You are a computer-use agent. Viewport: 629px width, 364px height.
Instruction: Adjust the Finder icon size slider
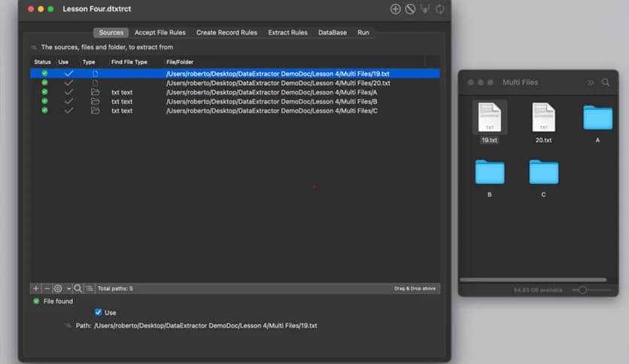pos(582,290)
